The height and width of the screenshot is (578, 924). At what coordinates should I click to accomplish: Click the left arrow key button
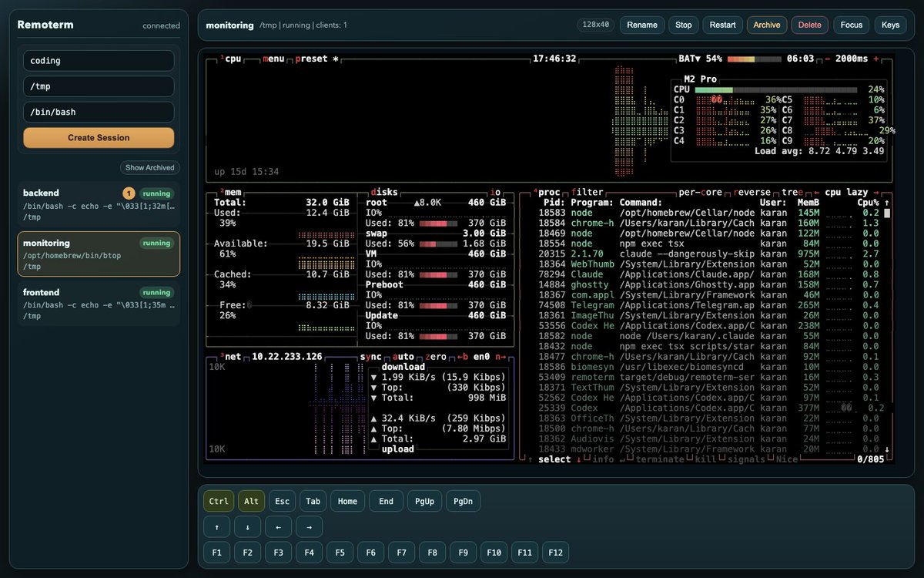278,527
